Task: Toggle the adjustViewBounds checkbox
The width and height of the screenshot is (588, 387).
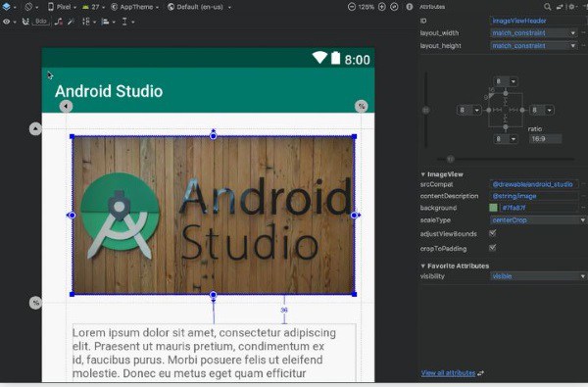Action: (493, 233)
